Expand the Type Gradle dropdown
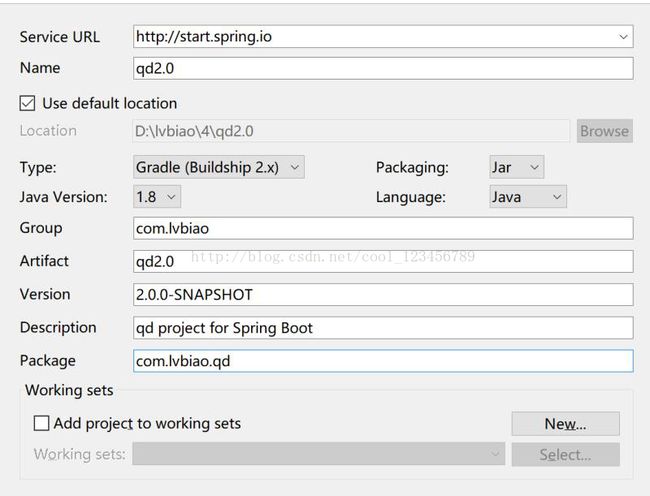Image resolution: width=650 pixels, height=496 pixels. (219, 167)
